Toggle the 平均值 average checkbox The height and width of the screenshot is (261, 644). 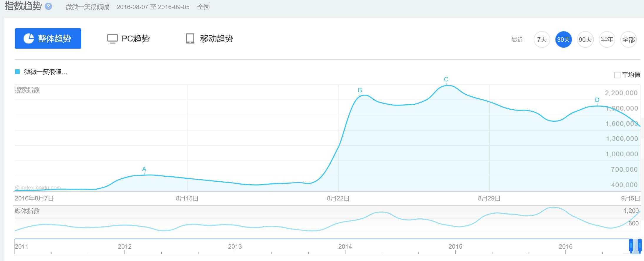[617, 75]
